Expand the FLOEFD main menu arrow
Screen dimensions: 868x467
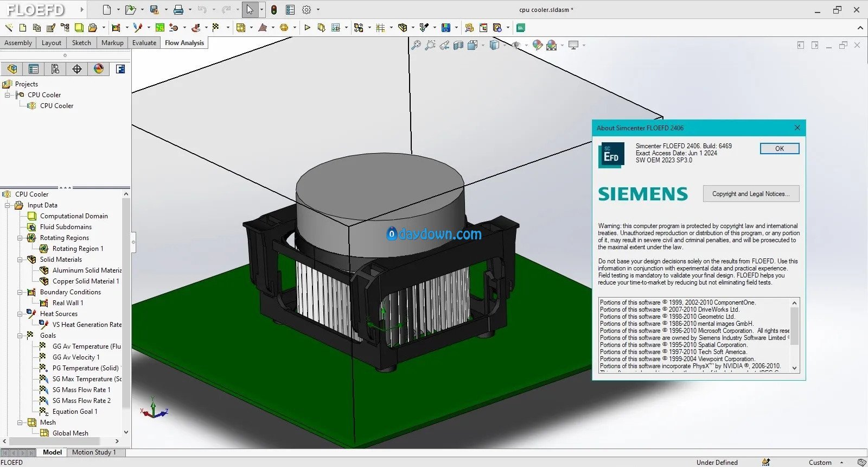(x=82, y=10)
